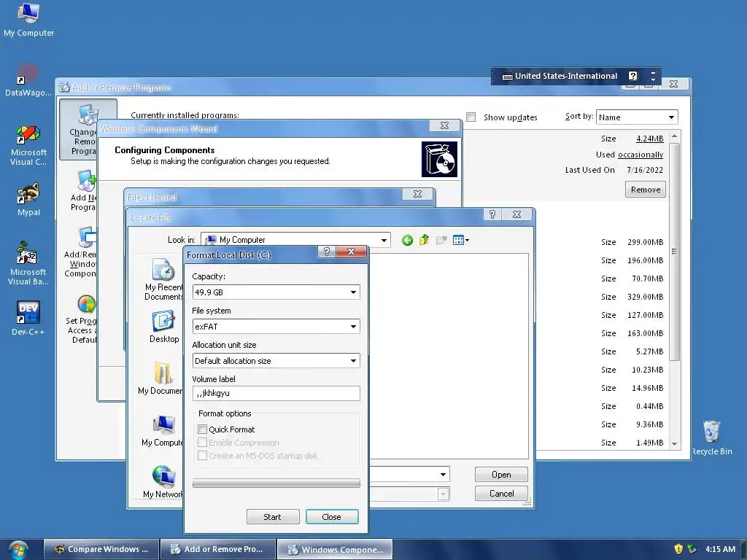Image resolution: width=747 pixels, height=560 pixels.
Task: Click the tray icon beside the clock
Action: click(x=692, y=549)
